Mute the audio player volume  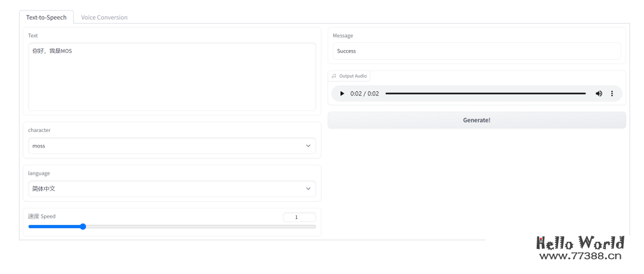[599, 94]
